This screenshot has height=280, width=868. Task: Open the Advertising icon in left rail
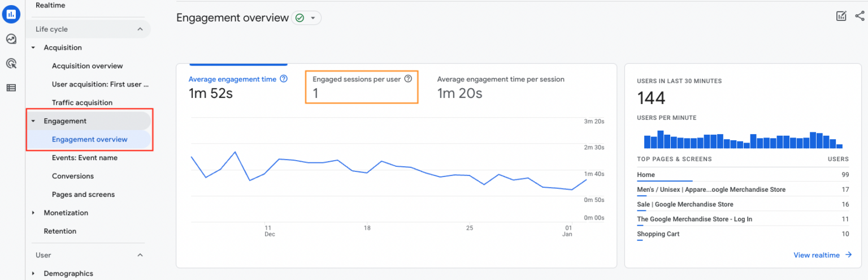(x=11, y=63)
